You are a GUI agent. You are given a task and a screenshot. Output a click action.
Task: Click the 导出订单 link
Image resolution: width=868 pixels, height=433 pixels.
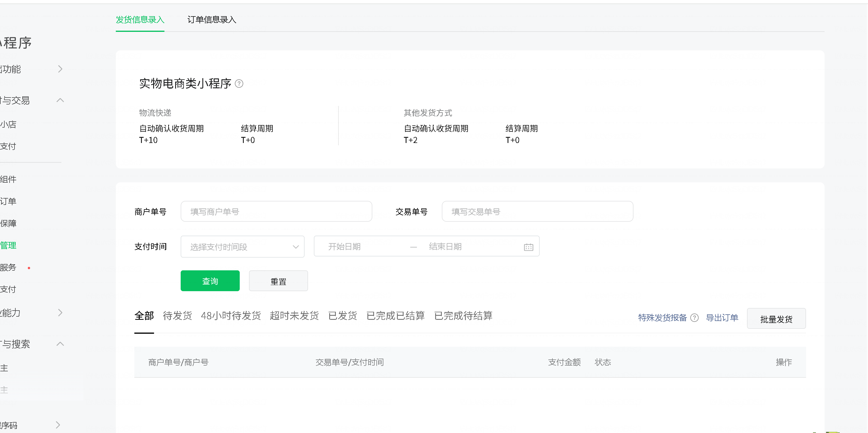[722, 318]
